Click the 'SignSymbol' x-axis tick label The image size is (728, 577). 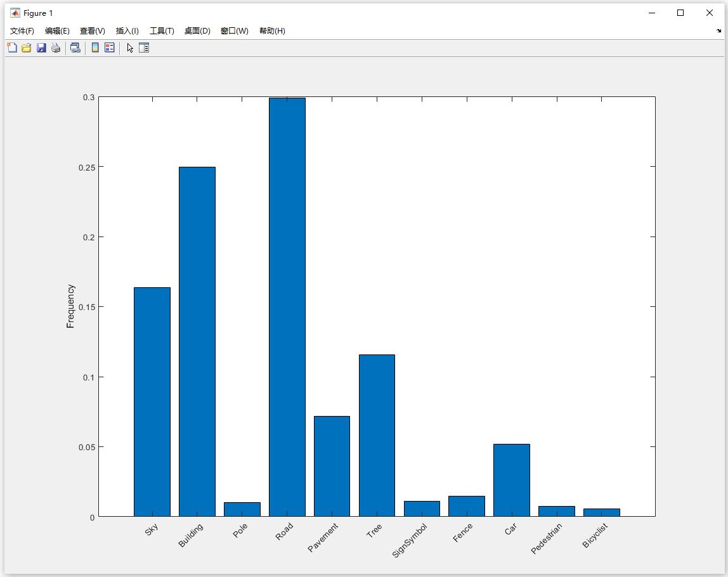[x=410, y=540]
